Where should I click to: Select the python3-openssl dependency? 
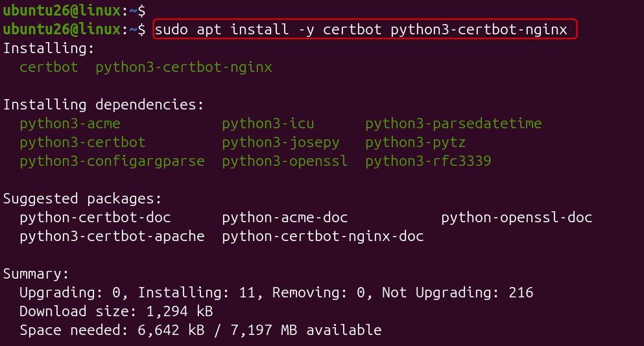point(285,162)
